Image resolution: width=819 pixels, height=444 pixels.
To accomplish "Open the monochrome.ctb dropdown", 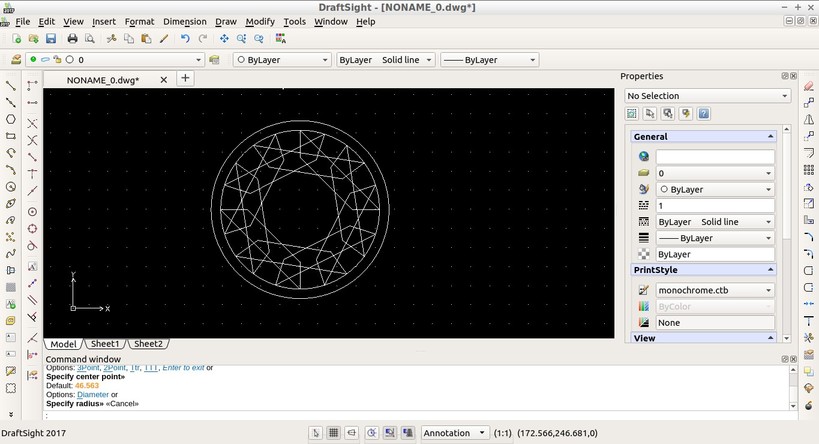I will 715,290.
